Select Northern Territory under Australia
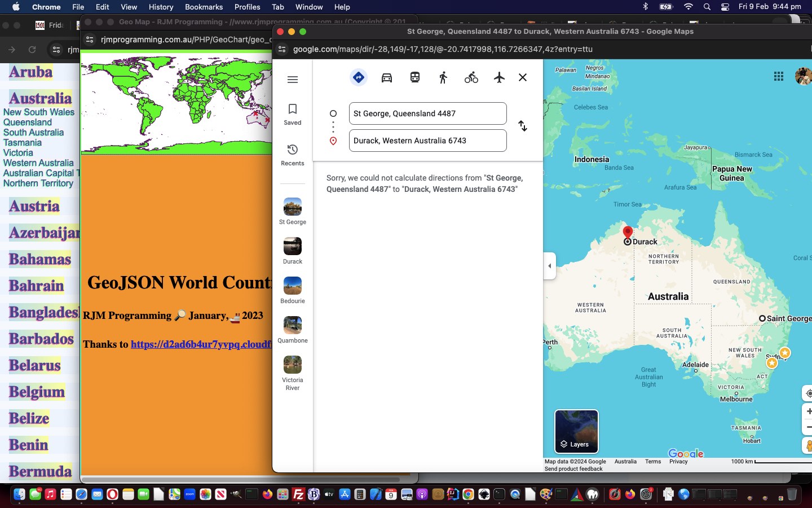The image size is (812, 508). click(x=38, y=183)
